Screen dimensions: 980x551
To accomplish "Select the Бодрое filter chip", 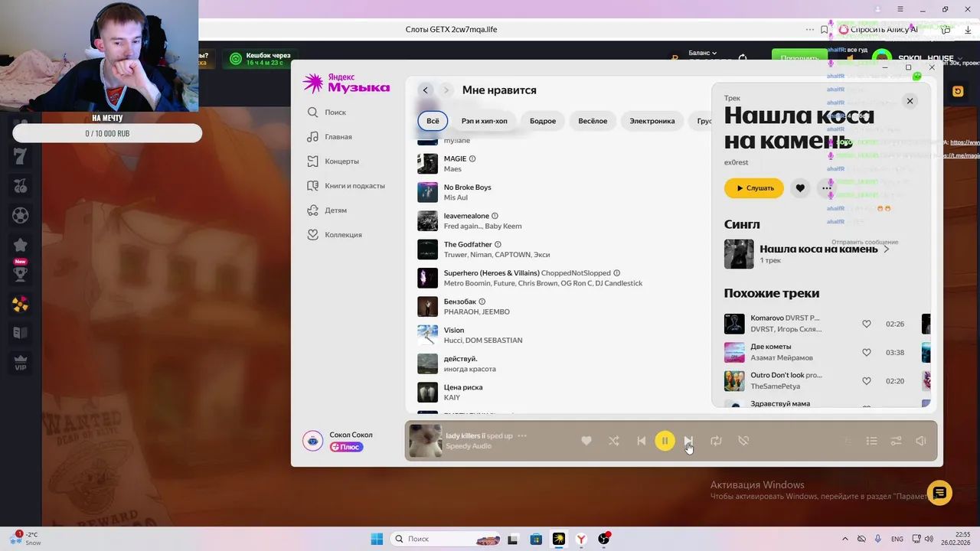I will click(x=543, y=121).
